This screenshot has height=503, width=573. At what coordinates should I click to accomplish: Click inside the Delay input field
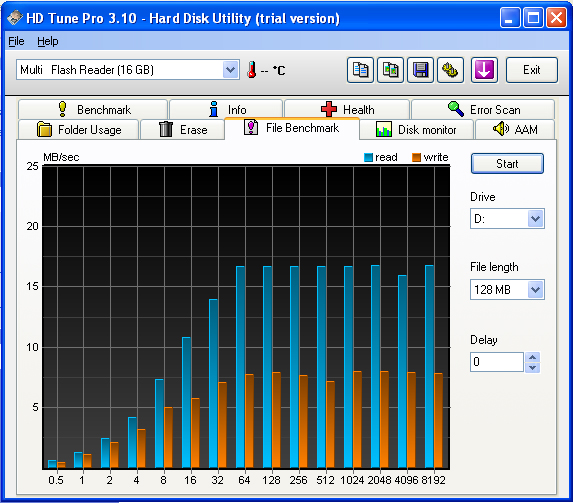click(x=497, y=362)
